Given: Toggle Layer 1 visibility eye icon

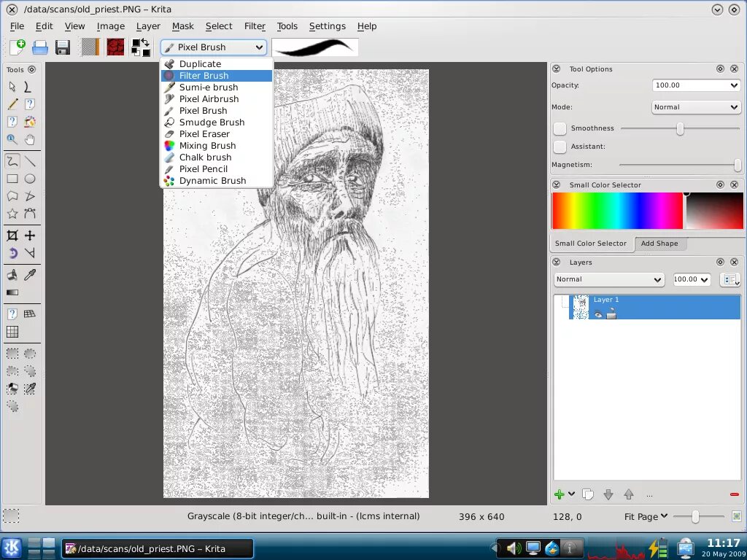Looking at the screenshot, I should click(597, 314).
